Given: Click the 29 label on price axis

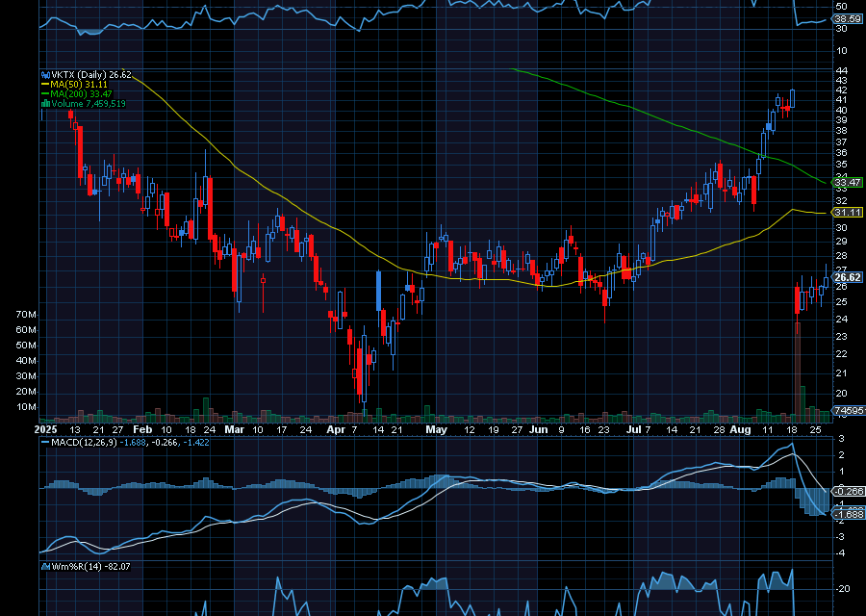Looking at the screenshot, I should click(x=841, y=242).
